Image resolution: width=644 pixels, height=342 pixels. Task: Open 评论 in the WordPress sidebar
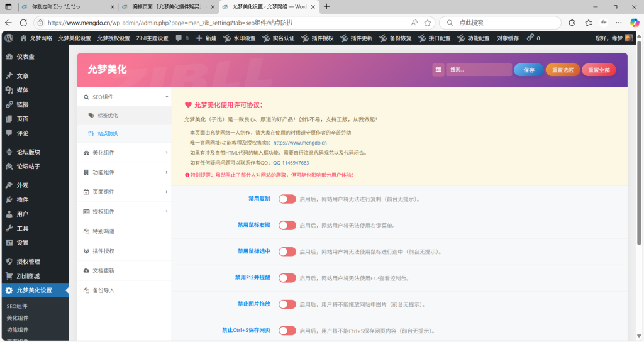click(35, 133)
